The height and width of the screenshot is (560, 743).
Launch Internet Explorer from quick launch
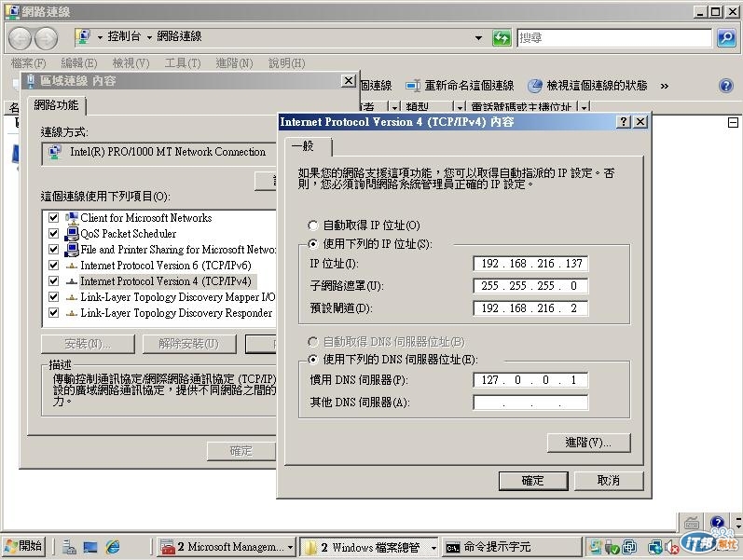(x=113, y=547)
